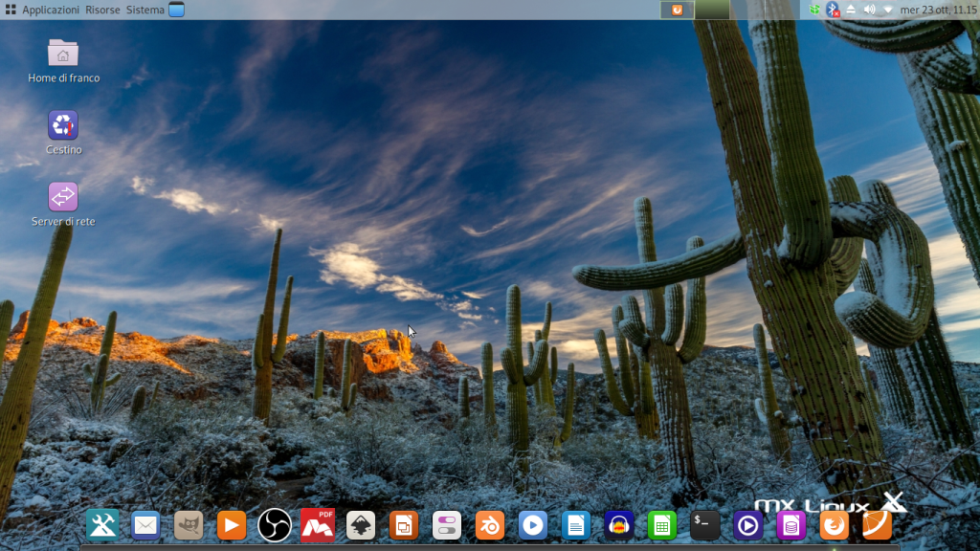The image size is (980, 551).
Task: Open the terminal from the dock
Action: tap(704, 525)
